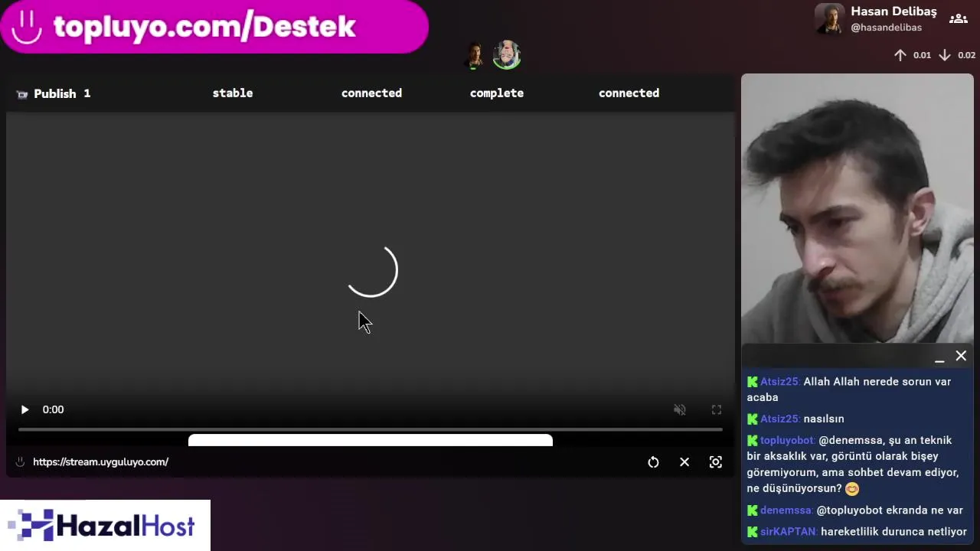The image size is (980, 551).
Task: Click the stable status text
Action: tap(233, 93)
